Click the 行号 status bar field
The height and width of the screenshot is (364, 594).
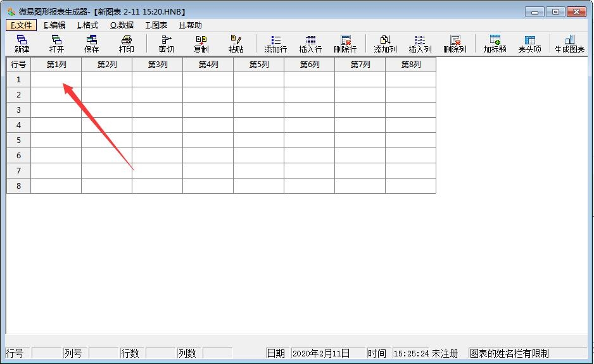tap(47, 353)
